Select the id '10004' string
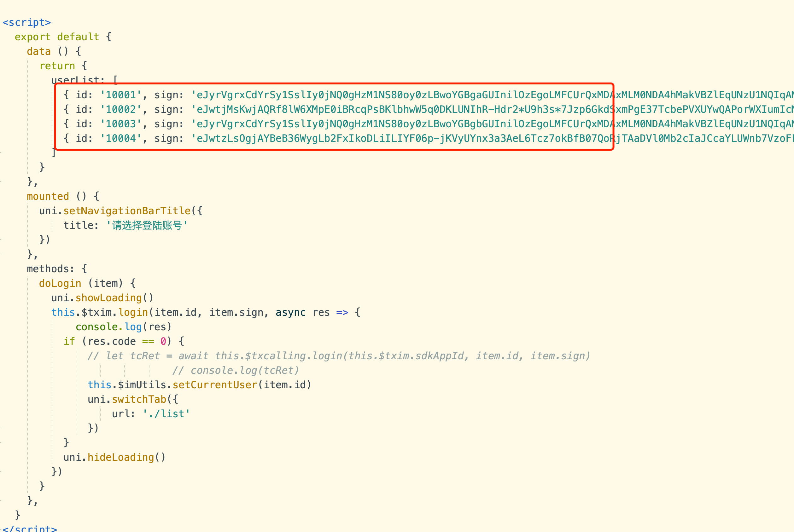This screenshot has height=532, width=794. click(121, 138)
